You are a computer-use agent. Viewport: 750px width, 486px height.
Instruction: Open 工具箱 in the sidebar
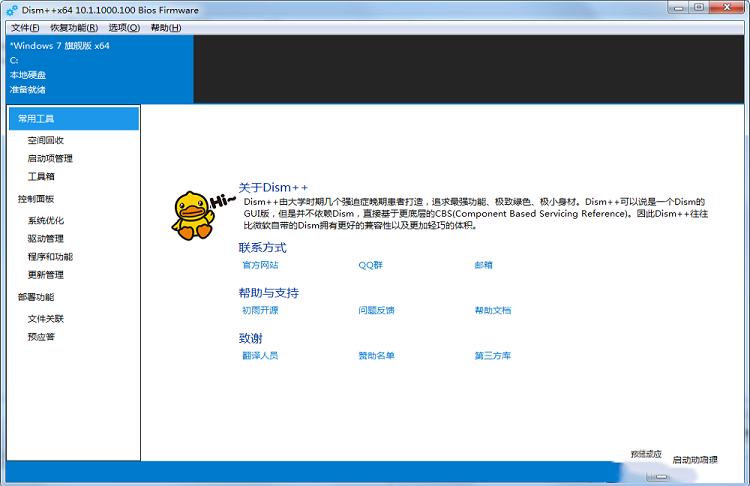pyautogui.click(x=41, y=177)
